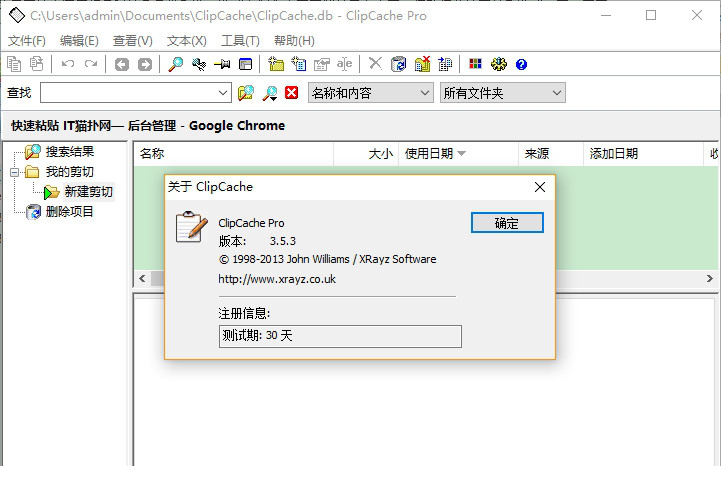Click the 测试期: 30 天 registration field
Viewport: 721px width, 484px height.
340,336
